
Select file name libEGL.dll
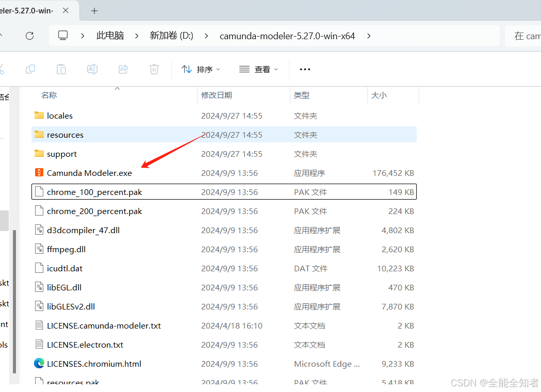click(64, 287)
